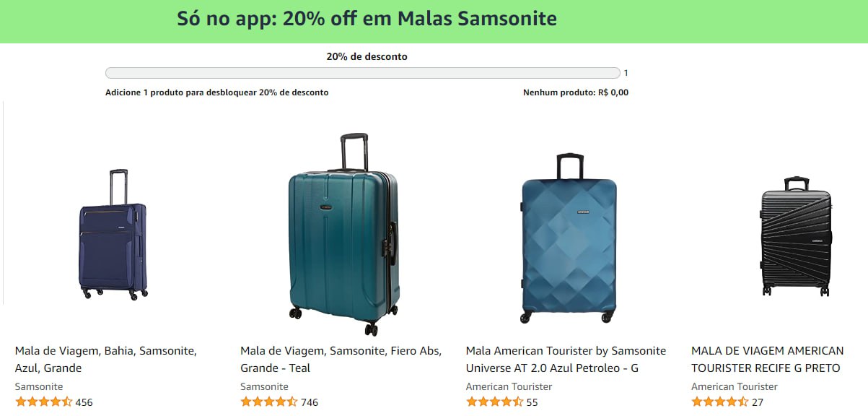
Task: Open the 456 reviews count
Action: pyautogui.click(x=84, y=402)
